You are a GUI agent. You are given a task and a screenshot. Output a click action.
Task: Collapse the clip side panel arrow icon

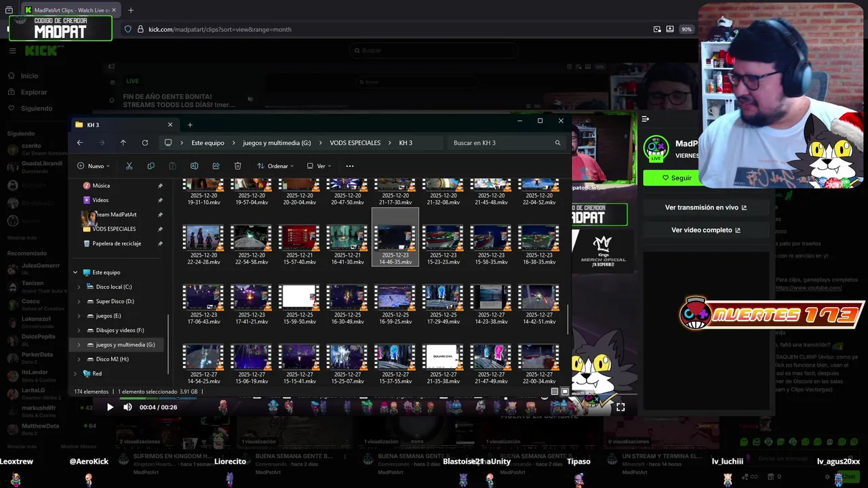646,119
